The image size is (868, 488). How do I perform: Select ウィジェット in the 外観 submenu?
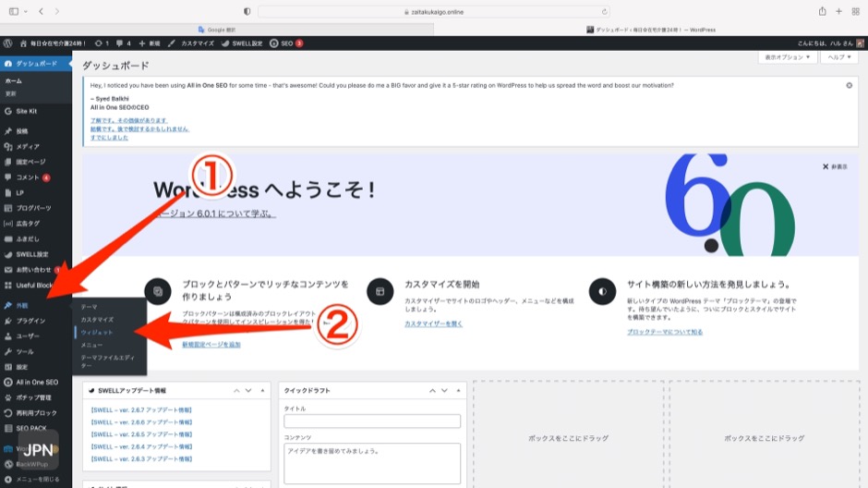[96, 331]
